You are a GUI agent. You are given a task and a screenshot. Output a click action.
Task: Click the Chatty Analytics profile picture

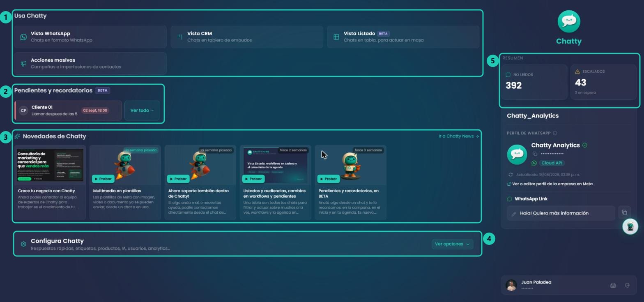(x=517, y=154)
